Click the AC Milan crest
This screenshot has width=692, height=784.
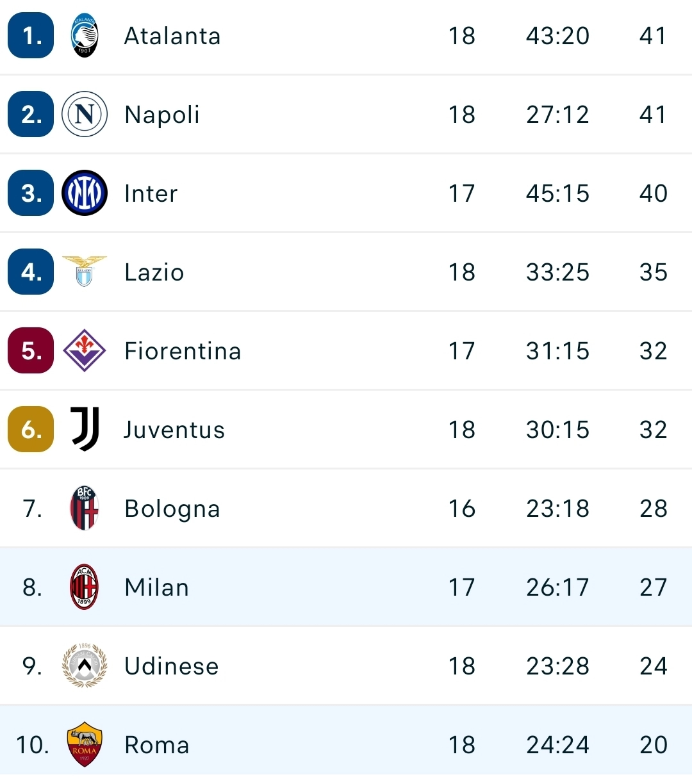(x=84, y=587)
